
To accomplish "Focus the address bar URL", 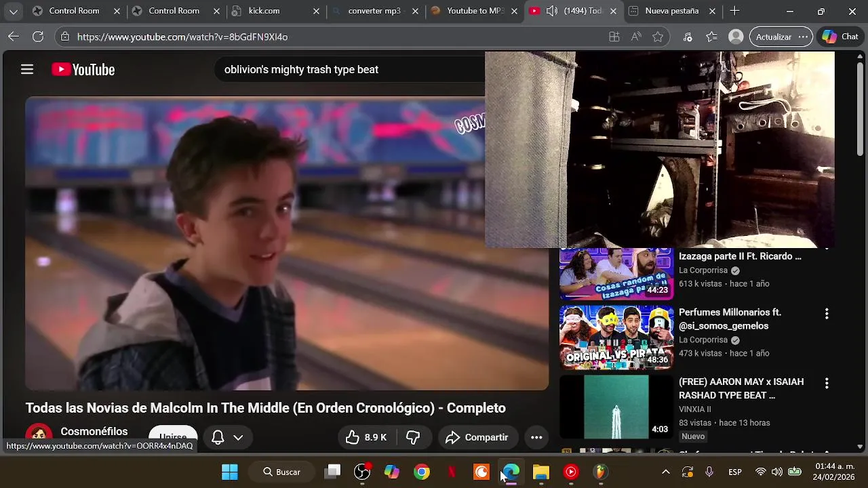I will (182, 37).
